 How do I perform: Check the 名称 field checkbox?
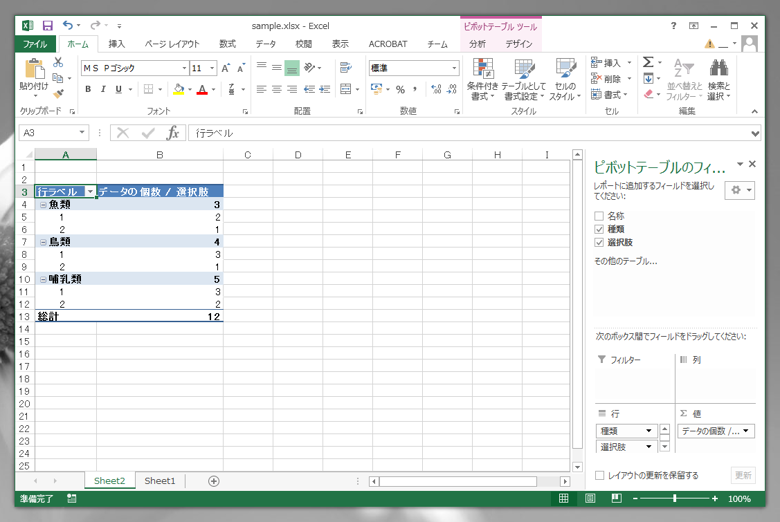coord(599,216)
